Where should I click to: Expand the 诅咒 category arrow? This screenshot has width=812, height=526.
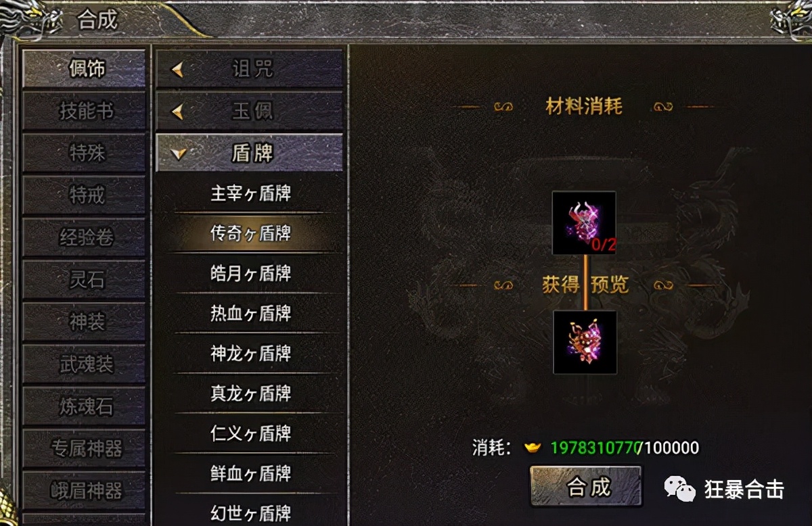[177, 69]
